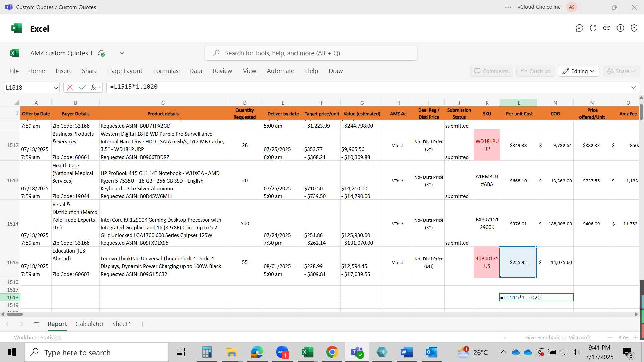This screenshot has height=362, width=644.
Task: Cancel formula entry with the X icon
Action: 70,87
